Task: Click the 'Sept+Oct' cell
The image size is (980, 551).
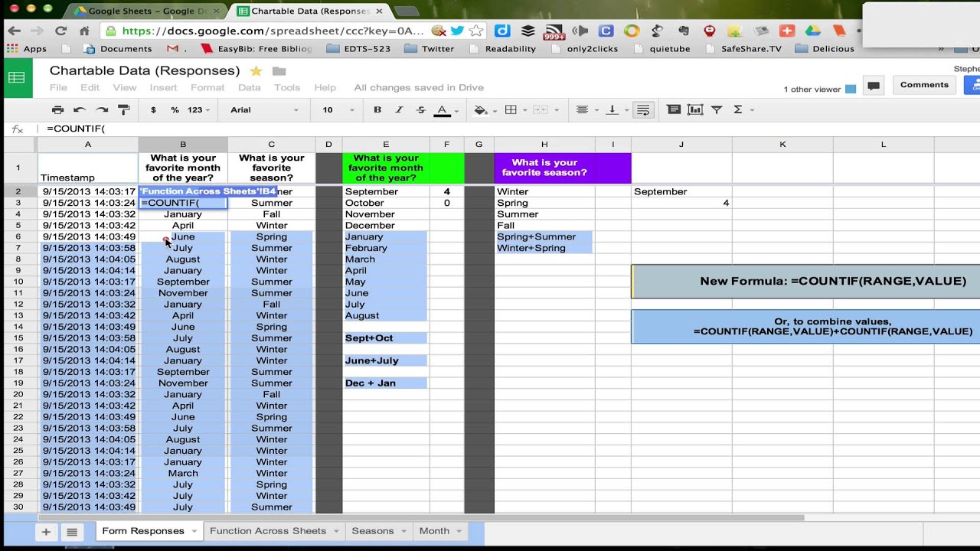Action: point(385,337)
